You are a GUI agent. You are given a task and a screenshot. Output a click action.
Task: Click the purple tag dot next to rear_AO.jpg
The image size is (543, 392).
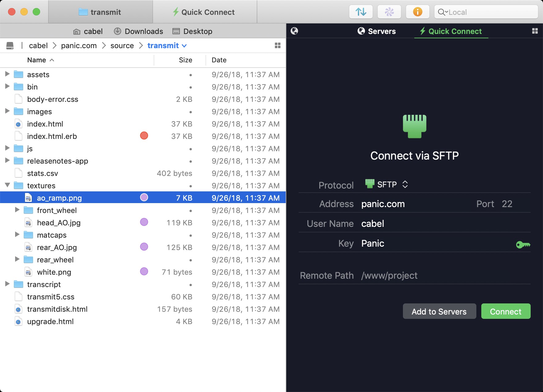[144, 247]
